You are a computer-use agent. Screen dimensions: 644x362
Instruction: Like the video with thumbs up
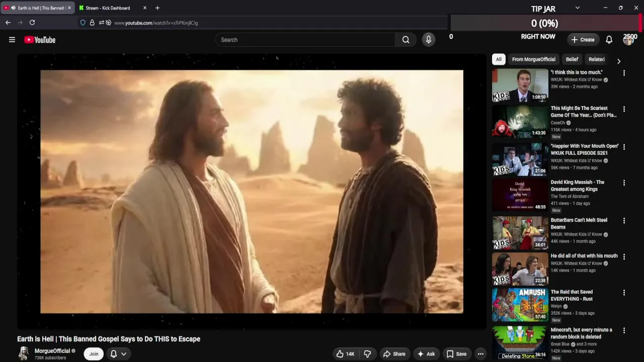pos(345,354)
